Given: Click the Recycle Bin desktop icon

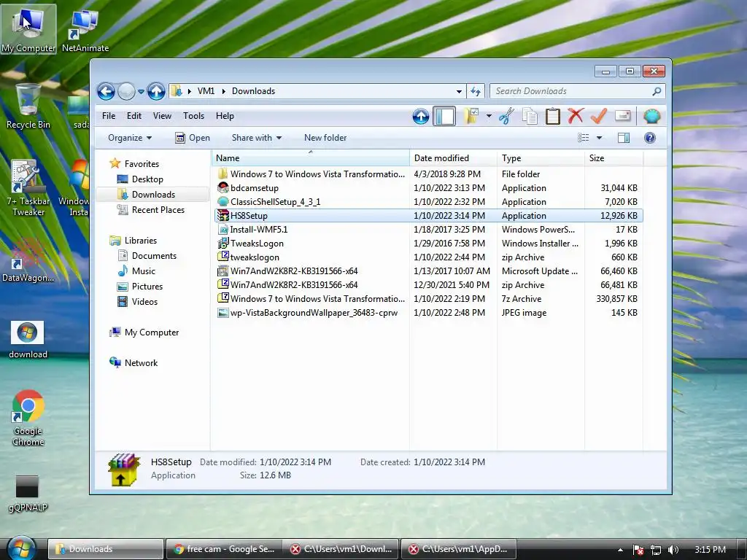Looking at the screenshot, I should coord(28,106).
